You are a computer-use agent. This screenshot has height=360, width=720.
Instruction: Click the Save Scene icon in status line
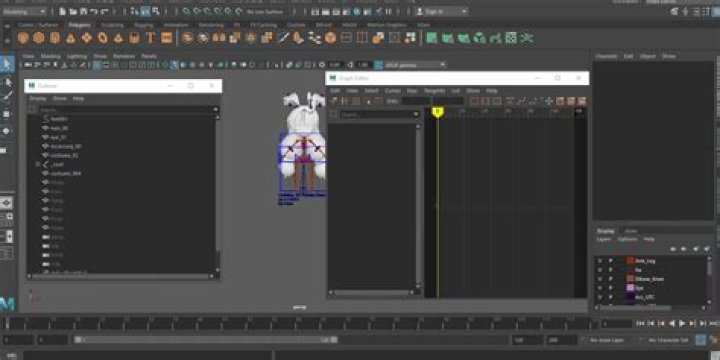84,11
